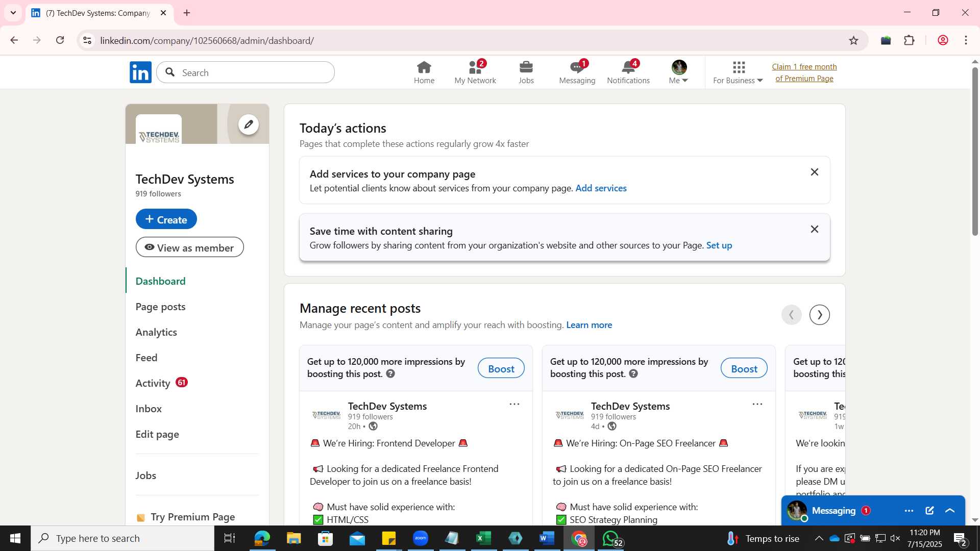
Task: Click the pencil edit icon on company banner
Action: (249, 124)
